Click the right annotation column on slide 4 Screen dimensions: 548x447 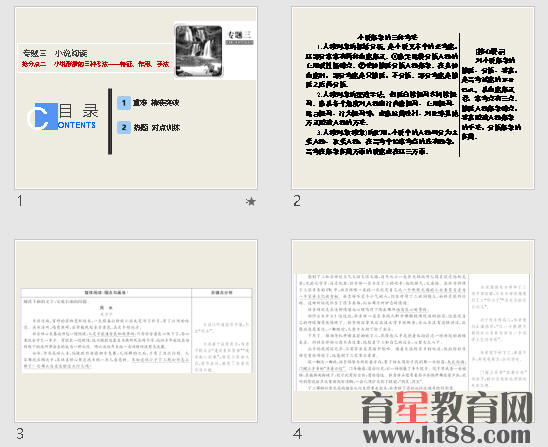(499, 332)
